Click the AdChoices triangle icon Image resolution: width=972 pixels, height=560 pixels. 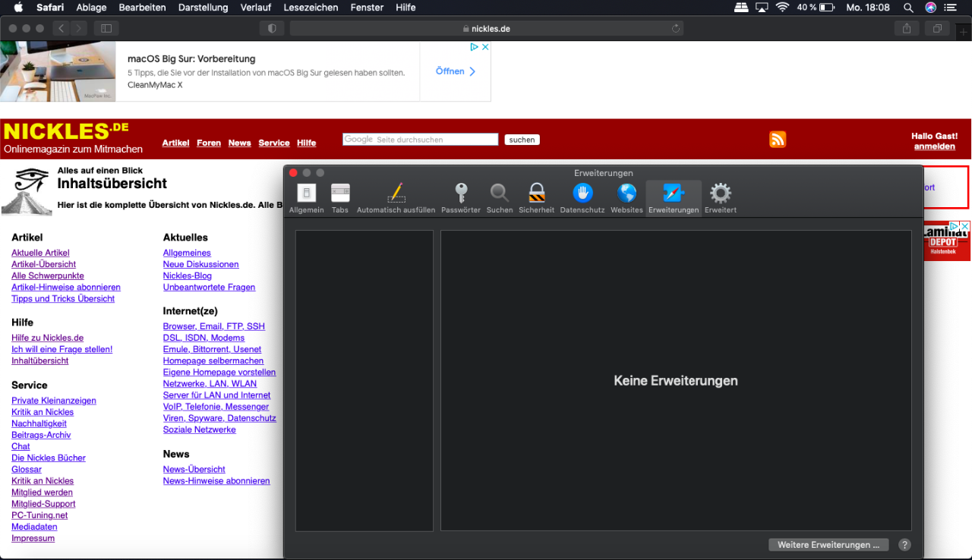click(x=474, y=47)
